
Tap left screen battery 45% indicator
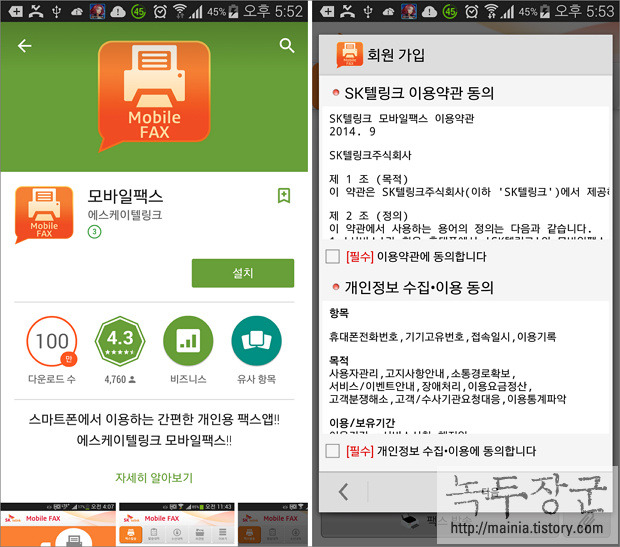[223, 11]
